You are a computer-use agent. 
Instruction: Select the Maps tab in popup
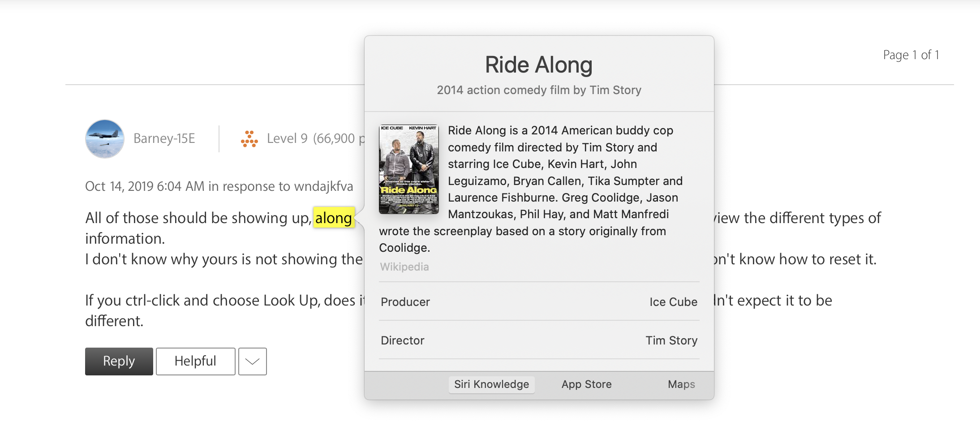pos(681,384)
